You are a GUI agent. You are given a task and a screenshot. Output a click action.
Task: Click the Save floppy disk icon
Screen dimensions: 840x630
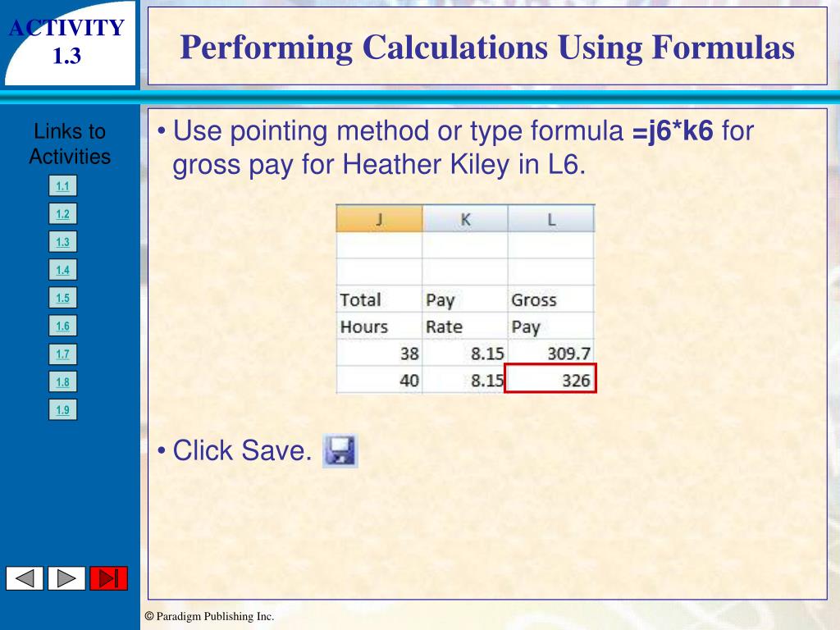(340, 450)
